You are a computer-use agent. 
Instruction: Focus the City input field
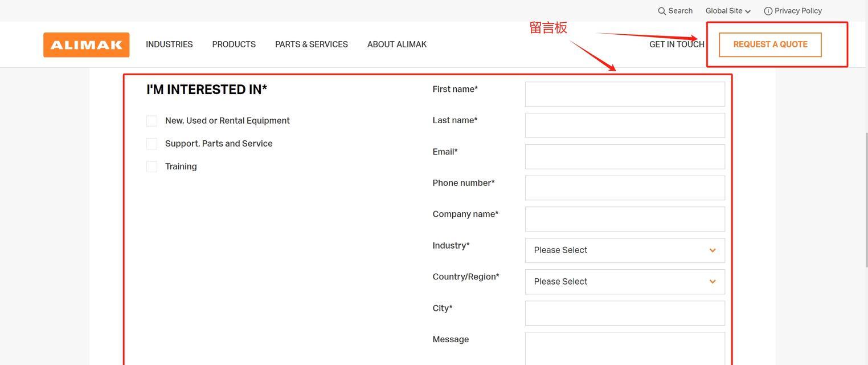coord(625,313)
